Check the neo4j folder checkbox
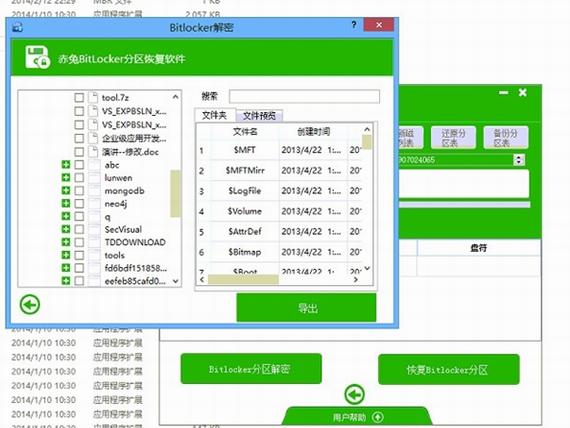Viewport: 570px width, 428px height. [x=79, y=204]
